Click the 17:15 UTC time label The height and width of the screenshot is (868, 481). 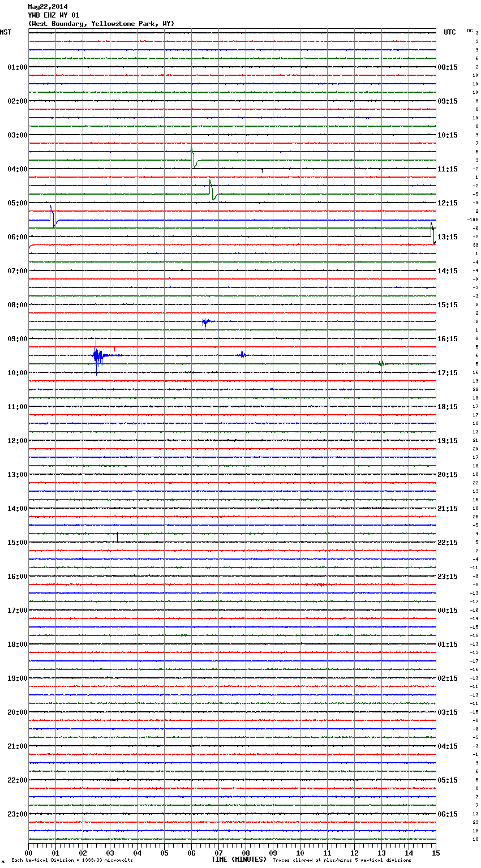(x=448, y=373)
